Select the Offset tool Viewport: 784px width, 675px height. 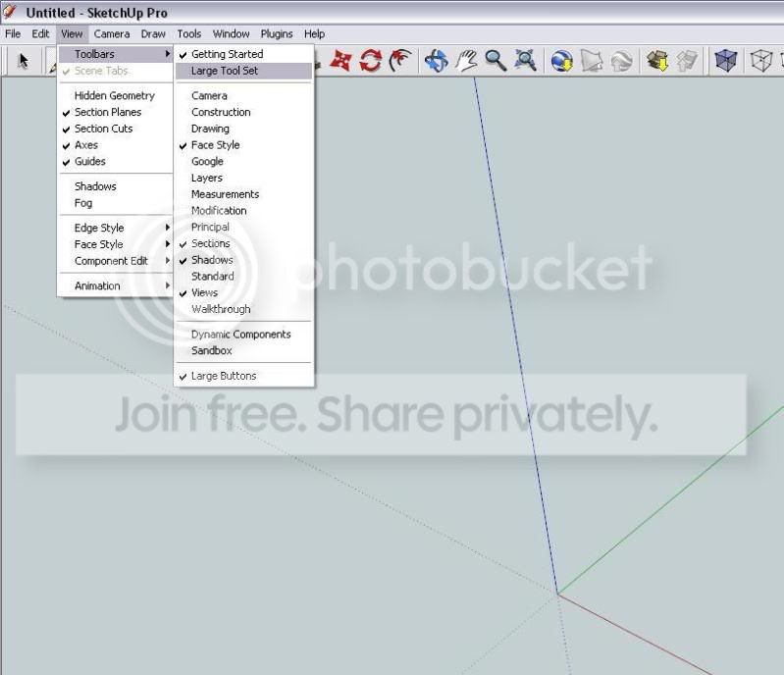tap(400, 61)
